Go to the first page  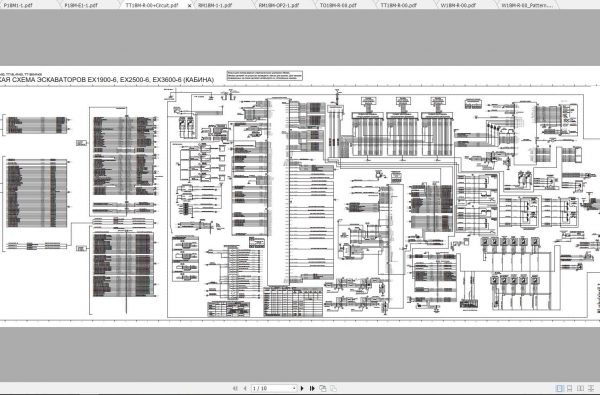pos(235,388)
